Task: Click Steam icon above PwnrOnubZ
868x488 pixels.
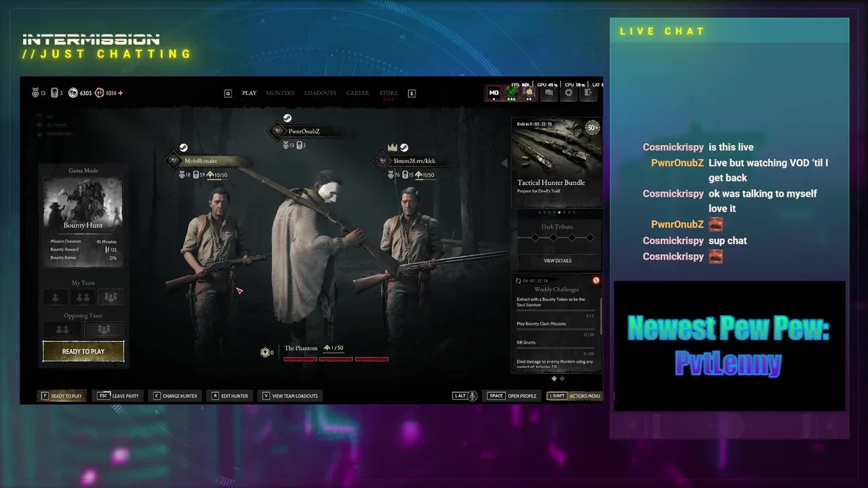Action: 288,118
